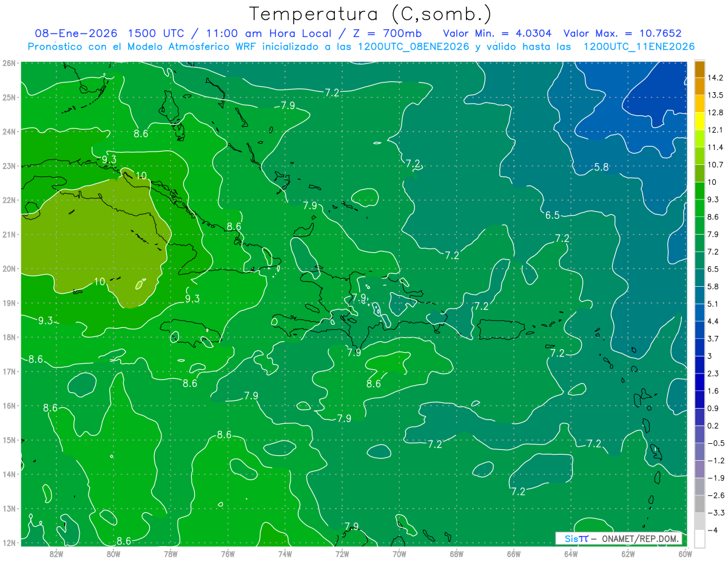Select the colorbar value '-4'

coord(712,529)
